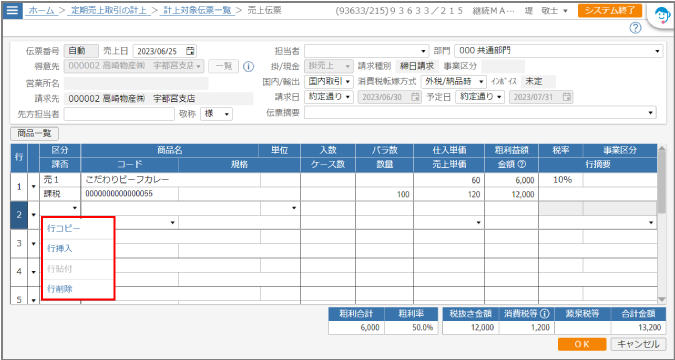
Task: Click row 1 課税 cell
Action: (60, 194)
